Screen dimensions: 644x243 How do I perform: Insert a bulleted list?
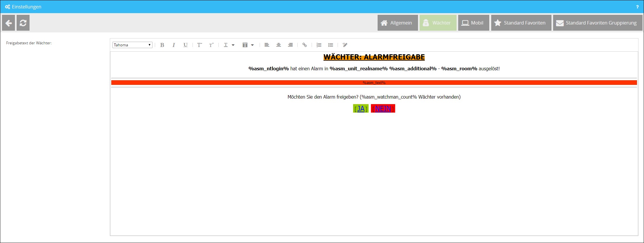pos(331,45)
